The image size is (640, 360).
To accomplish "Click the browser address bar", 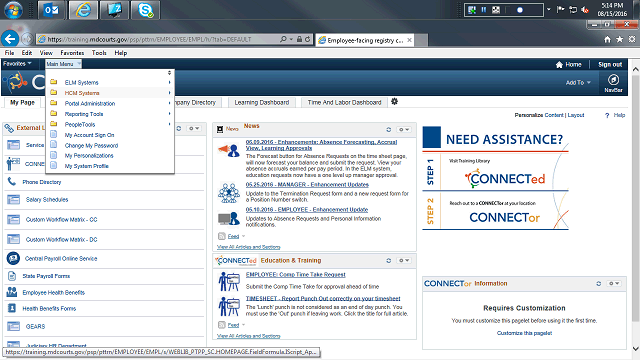I will 159,39.
